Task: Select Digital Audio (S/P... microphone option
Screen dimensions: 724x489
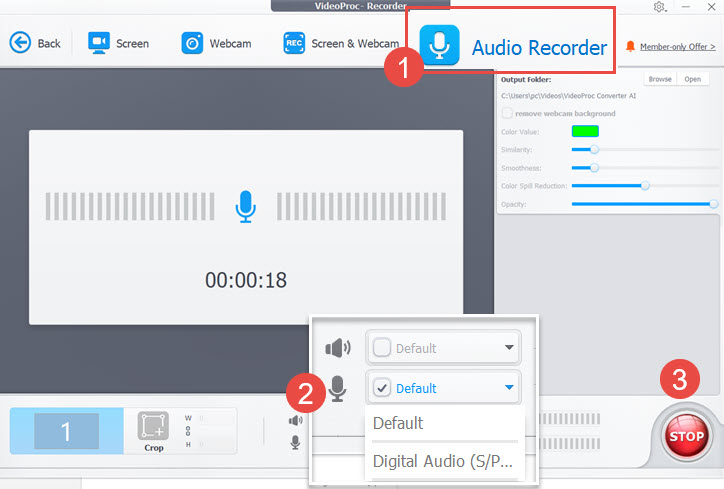Action: pos(445,461)
